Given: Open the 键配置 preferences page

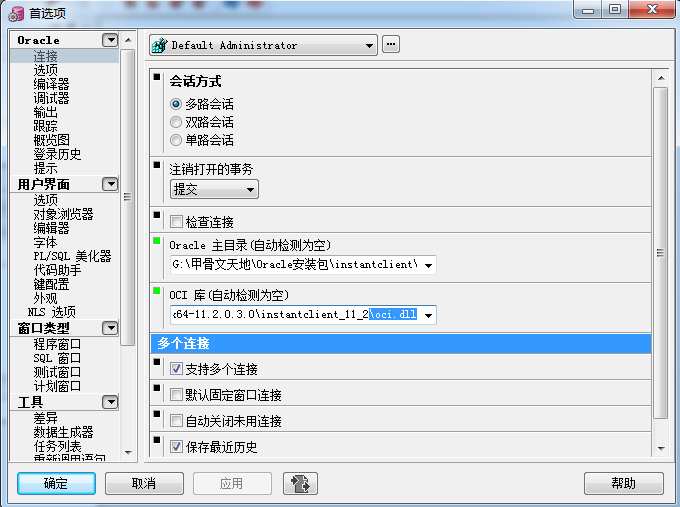Looking at the screenshot, I should pyautogui.click(x=51, y=285).
